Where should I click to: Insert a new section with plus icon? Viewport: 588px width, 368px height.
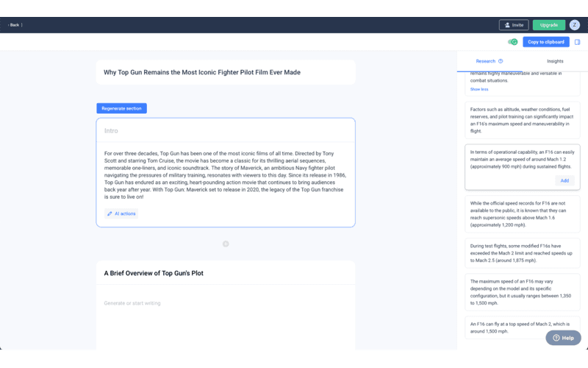pos(226,244)
